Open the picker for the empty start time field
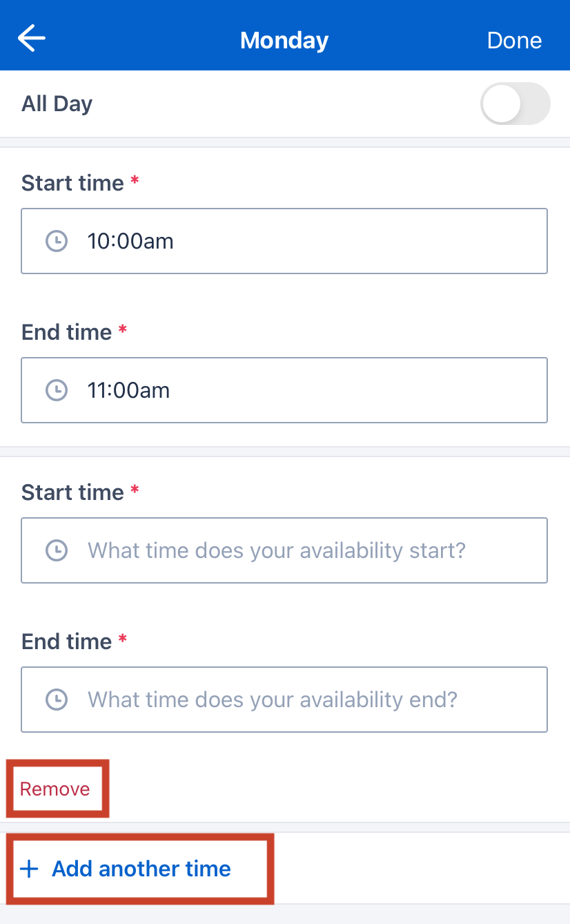570x924 pixels. pyautogui.click(x=284, y=550)
